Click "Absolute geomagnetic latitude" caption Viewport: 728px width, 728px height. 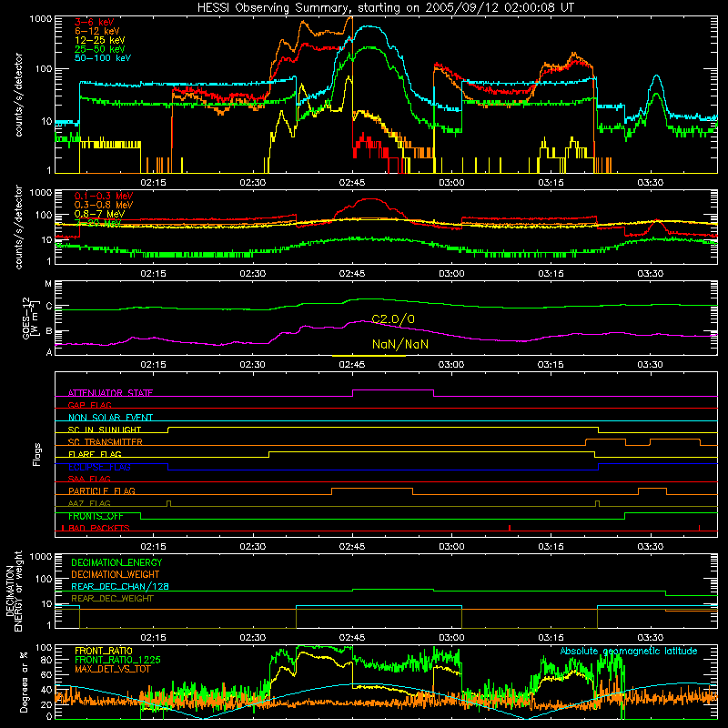[629, 651]
